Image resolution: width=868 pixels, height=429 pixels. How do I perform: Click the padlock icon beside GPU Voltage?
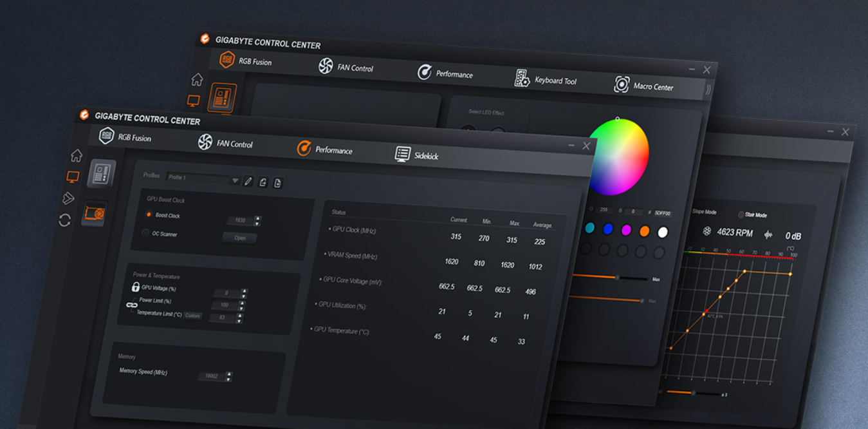click(136, 287)
